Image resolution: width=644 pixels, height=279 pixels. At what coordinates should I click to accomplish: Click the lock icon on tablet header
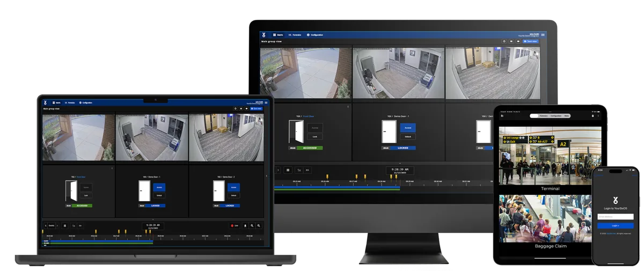click(592, 116)
